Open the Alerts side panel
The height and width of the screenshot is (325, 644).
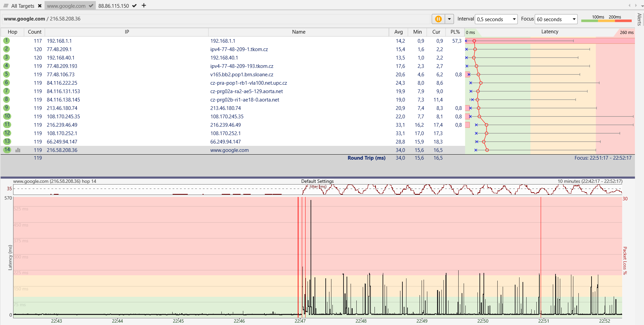pos(639,19)
